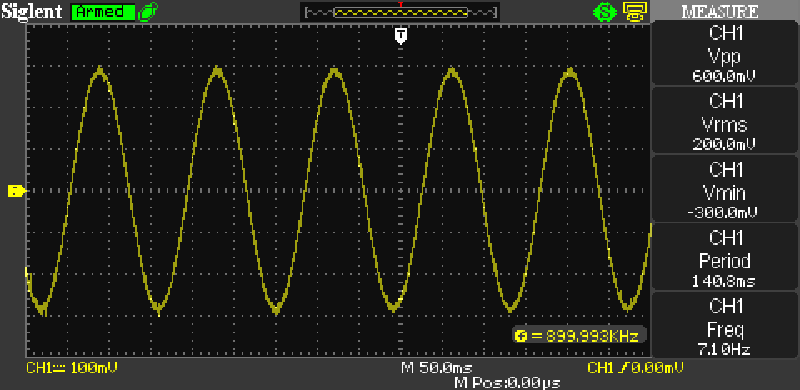
Task: Click the green run indicator beside Armed
Action: pos(148,12)
